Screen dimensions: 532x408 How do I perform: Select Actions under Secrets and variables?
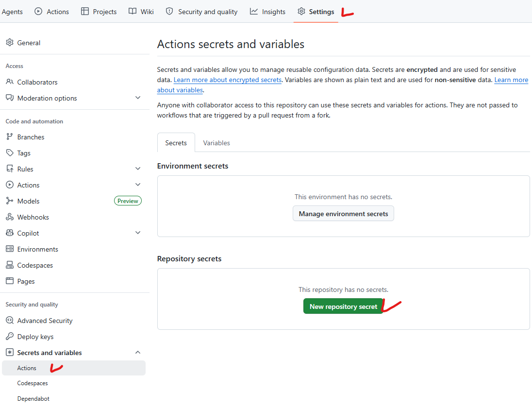74,368
